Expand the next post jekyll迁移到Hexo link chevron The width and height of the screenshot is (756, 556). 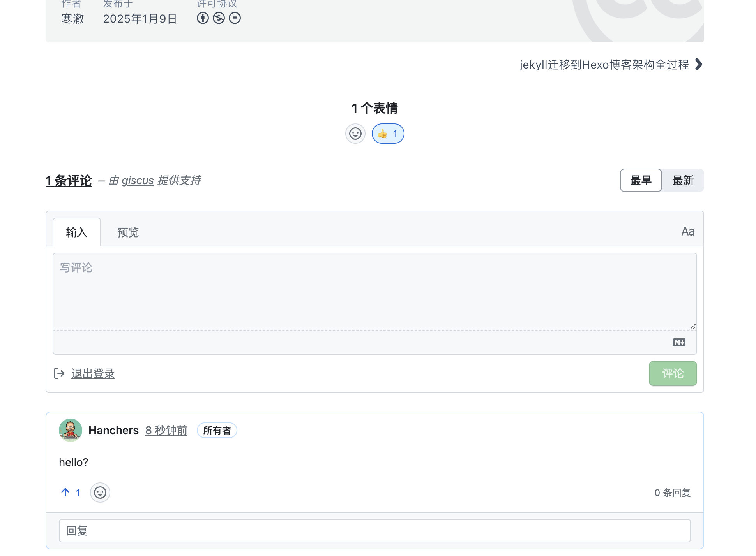click(x=698, y=65)
